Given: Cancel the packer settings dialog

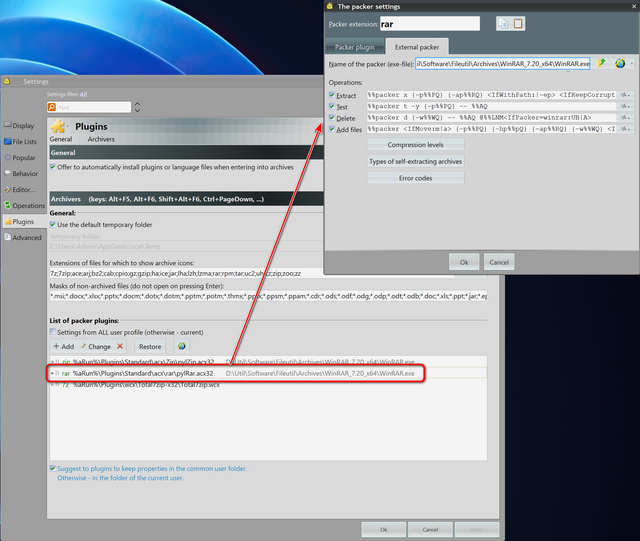Looking at the screenshot, I should pos(499,262).
